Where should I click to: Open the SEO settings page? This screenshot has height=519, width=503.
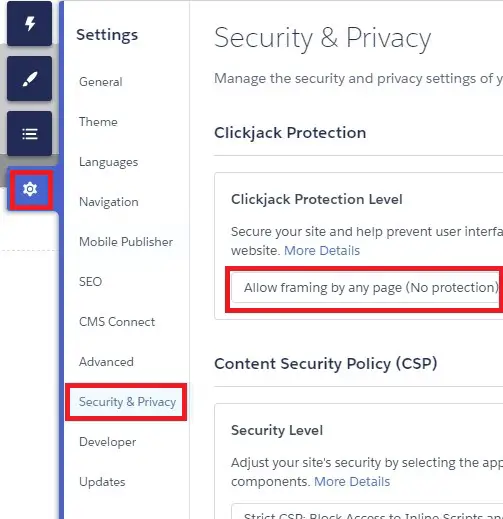click(x=90, y=282)
